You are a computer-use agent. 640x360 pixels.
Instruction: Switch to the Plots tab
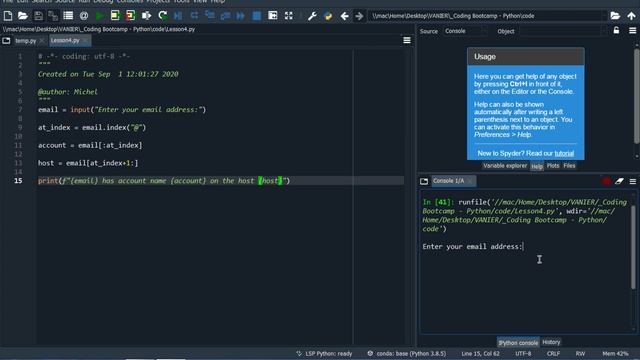pos(553,166)
